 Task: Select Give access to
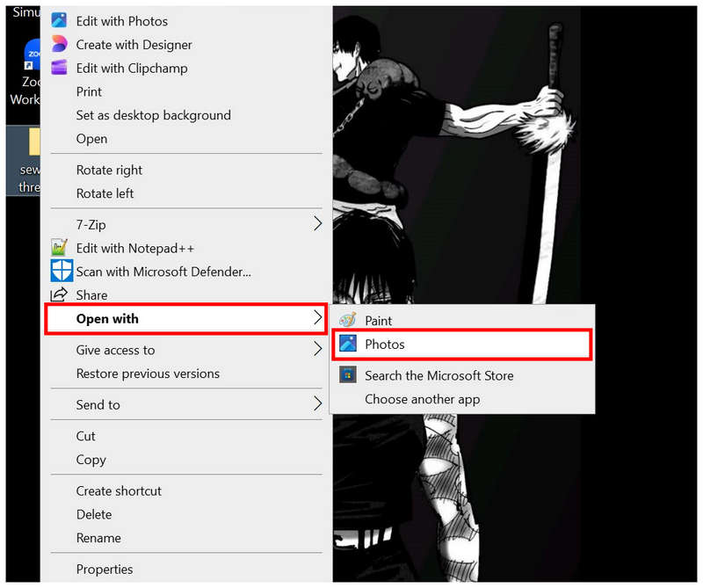186,350
